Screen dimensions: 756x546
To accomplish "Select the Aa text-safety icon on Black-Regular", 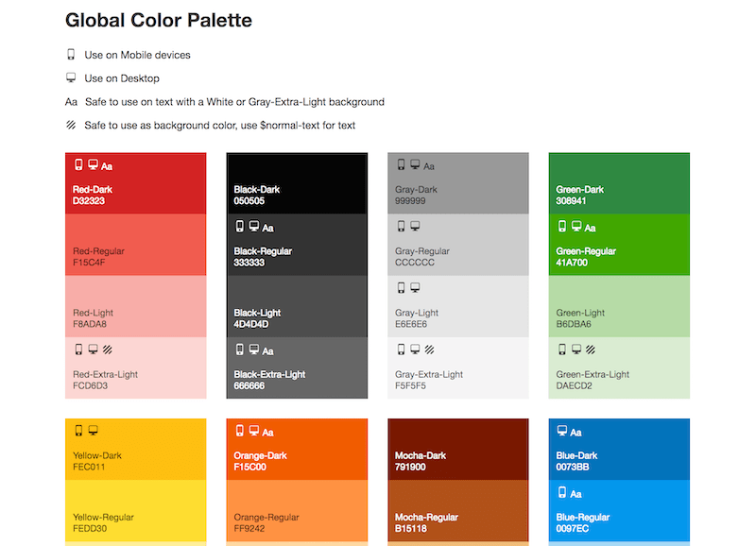I will pyautogui.click(x=267, y=227).
